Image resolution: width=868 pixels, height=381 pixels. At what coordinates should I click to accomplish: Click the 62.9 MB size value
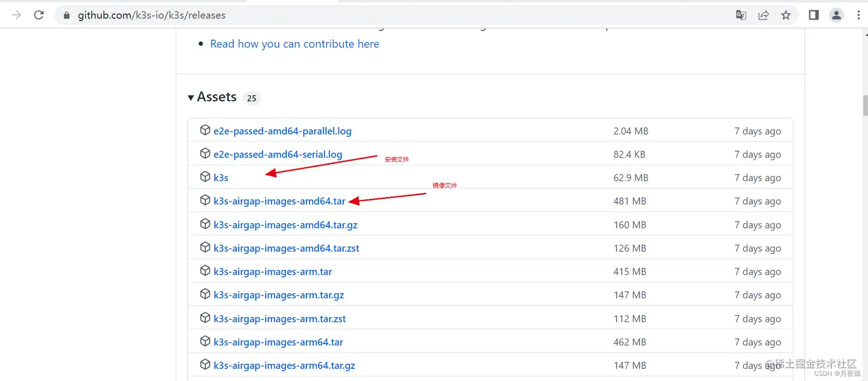tap(631, 178)
